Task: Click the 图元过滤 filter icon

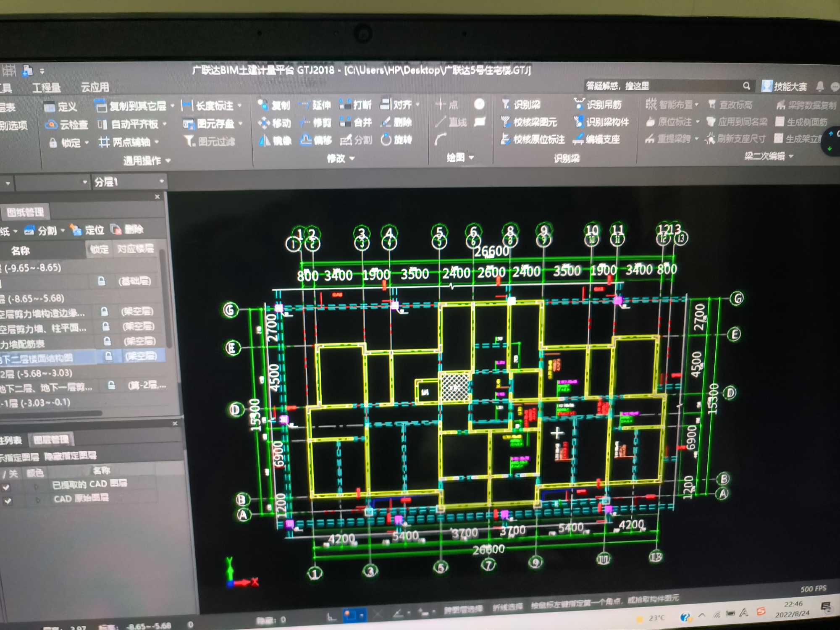Action: 190,142
